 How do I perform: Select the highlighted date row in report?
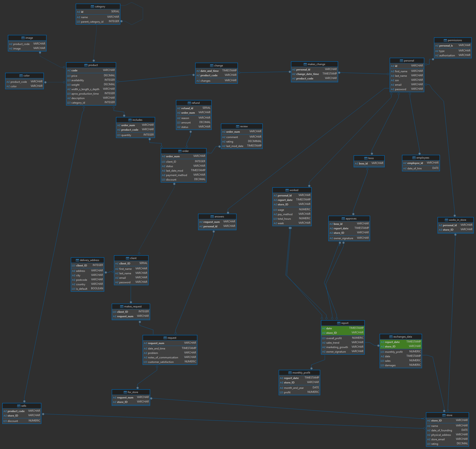click(x=343, y=328)
